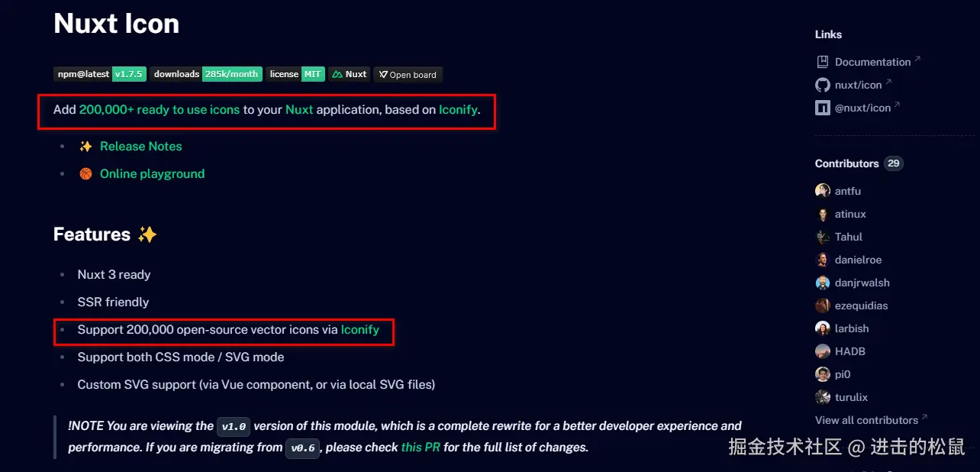
Task: Click the GitHub icon beside nuxt/icon
Action: pyautogui.click(x=822, y=85)
